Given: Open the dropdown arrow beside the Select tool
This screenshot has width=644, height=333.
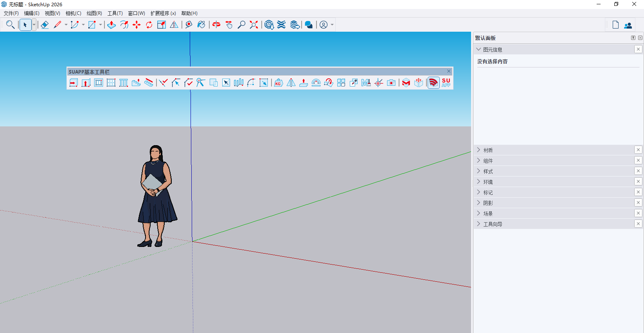Looking at the screenshot, I should tap(34, 25).
